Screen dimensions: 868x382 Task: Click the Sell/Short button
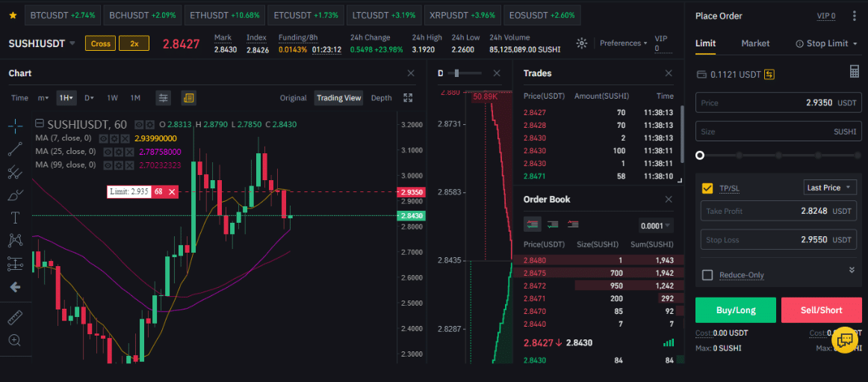[822, 310]
